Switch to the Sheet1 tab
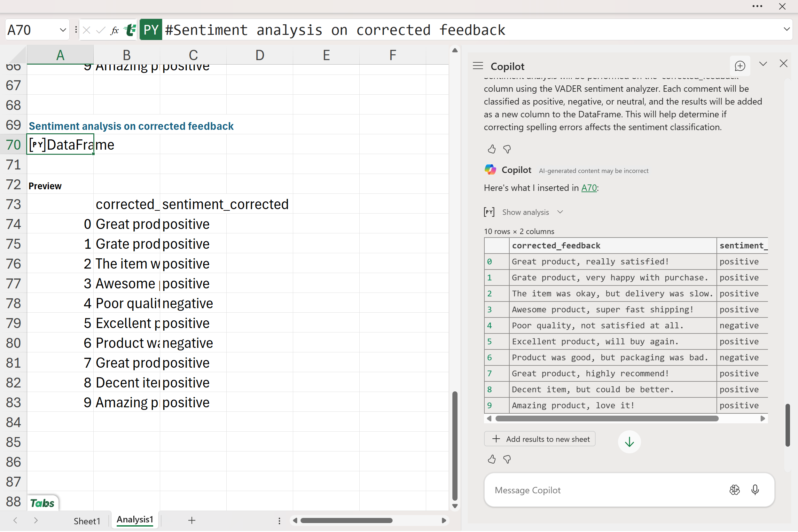Image resolution: width=798 pixels, height=532 pixels. pos(87,521)
